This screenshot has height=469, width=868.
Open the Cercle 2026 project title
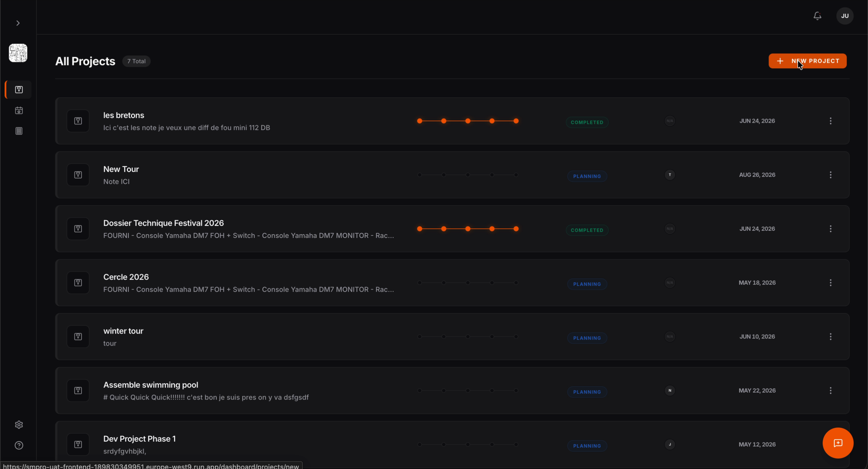tap(126, 277)
